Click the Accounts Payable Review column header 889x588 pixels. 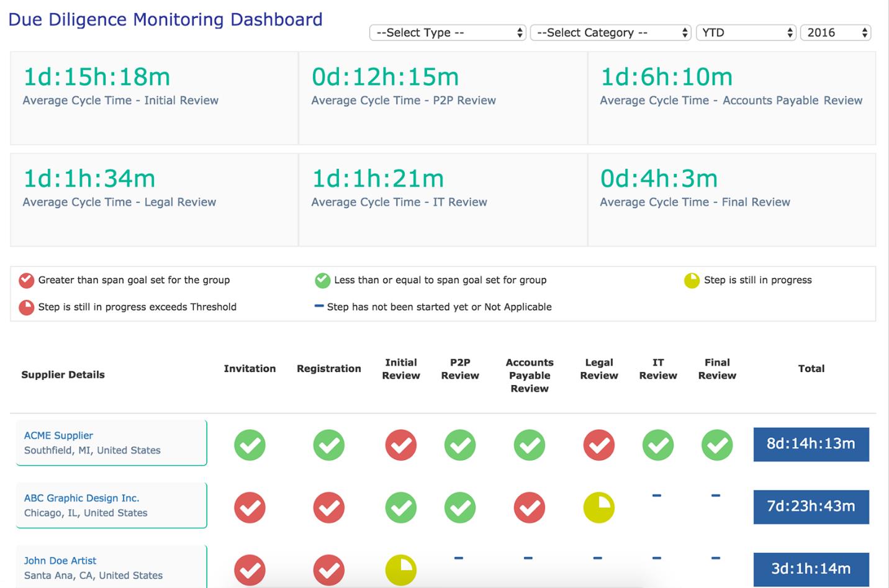(x=530, y=376)
